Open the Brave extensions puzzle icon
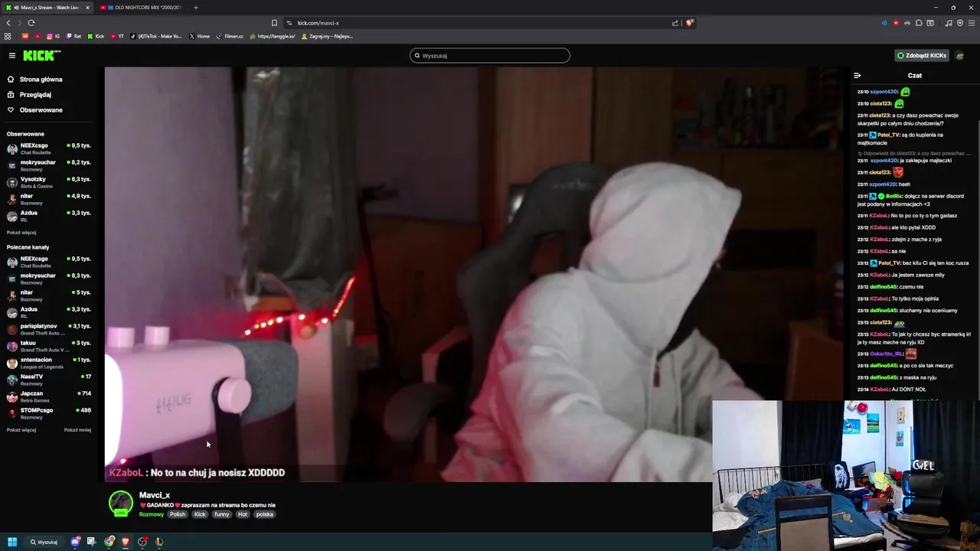 click(x=919, y=23)
